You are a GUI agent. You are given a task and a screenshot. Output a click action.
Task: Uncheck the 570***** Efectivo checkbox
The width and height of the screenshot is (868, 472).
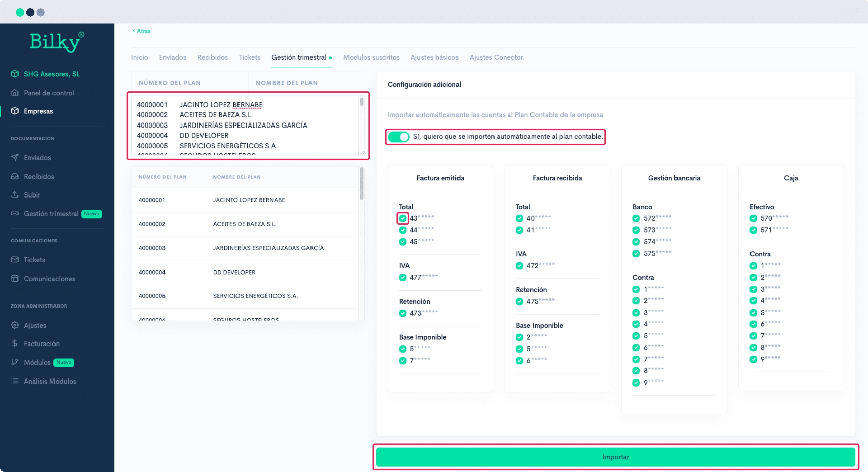753,218
